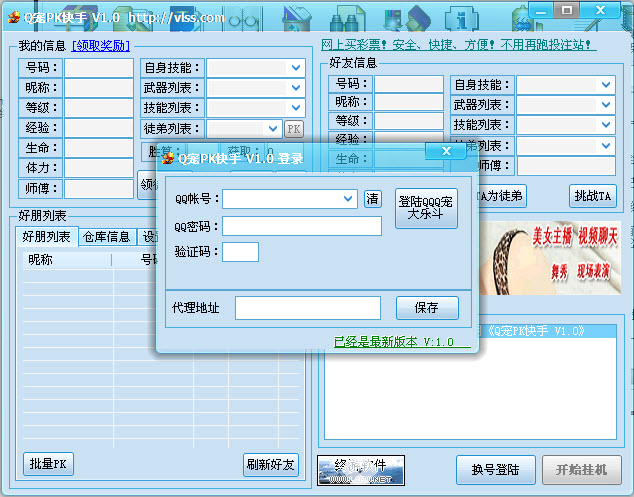
Task: Expand 自身技能 dropdown under 好友信息
Action: [606, 85]
